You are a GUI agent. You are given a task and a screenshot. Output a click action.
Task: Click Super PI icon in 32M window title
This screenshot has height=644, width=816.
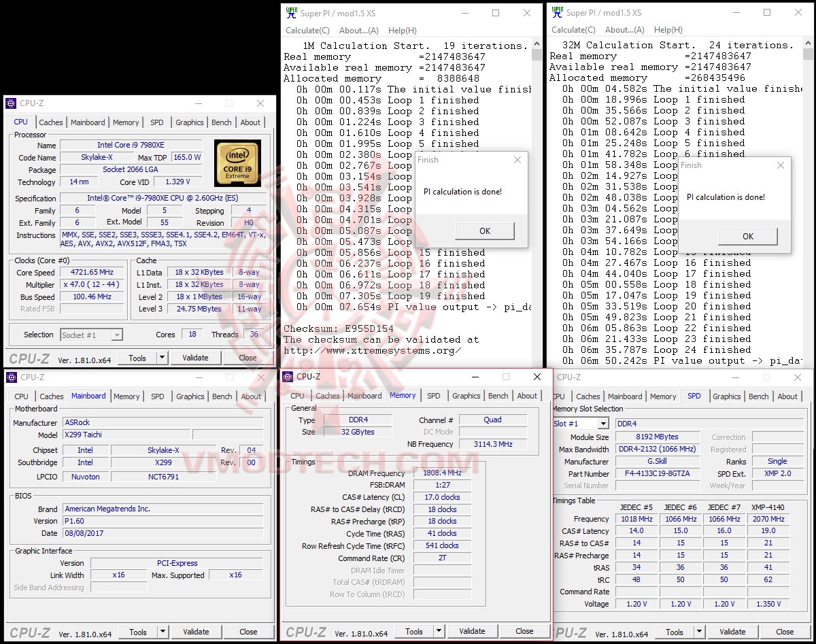(557, 12)
